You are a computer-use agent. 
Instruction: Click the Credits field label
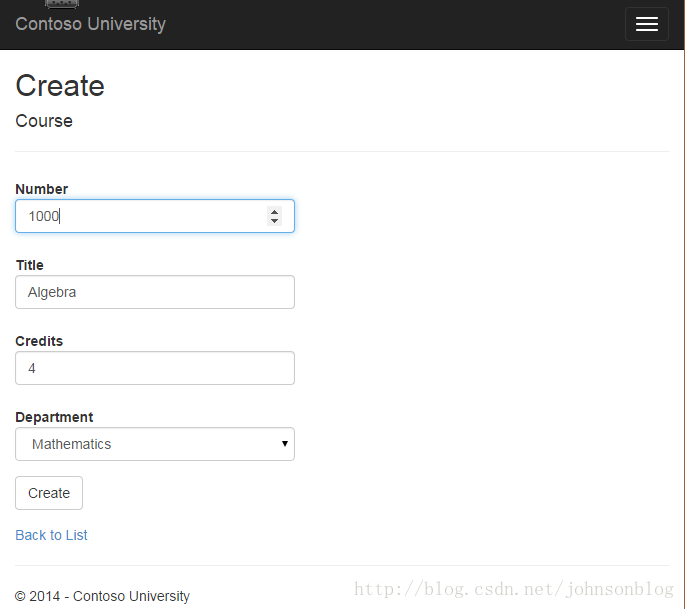39,341
